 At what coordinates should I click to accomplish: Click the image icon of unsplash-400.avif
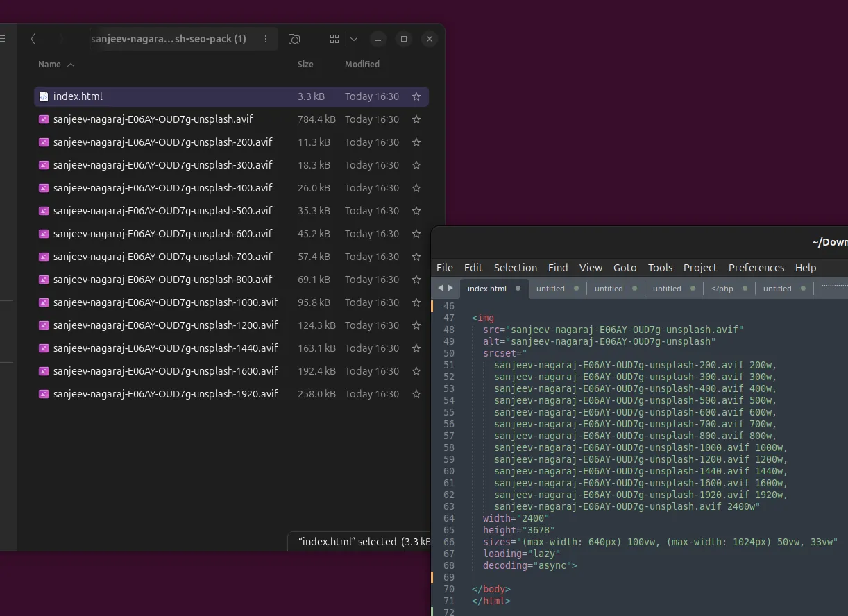click(44, 188)
